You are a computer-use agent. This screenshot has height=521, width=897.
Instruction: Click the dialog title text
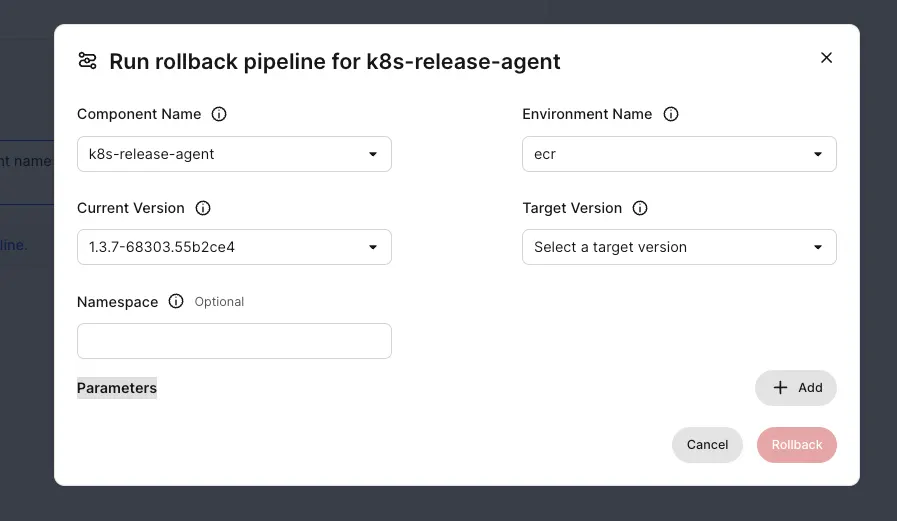point(334,61)
